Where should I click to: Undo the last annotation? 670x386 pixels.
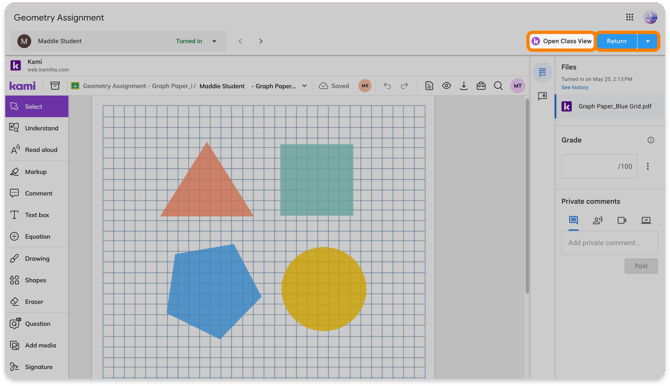pyautogui.click(x=387, y=86)
